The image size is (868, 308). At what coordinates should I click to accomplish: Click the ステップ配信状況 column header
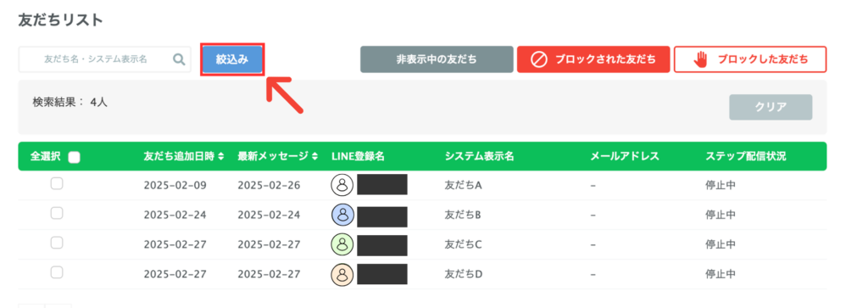[746, 156]
